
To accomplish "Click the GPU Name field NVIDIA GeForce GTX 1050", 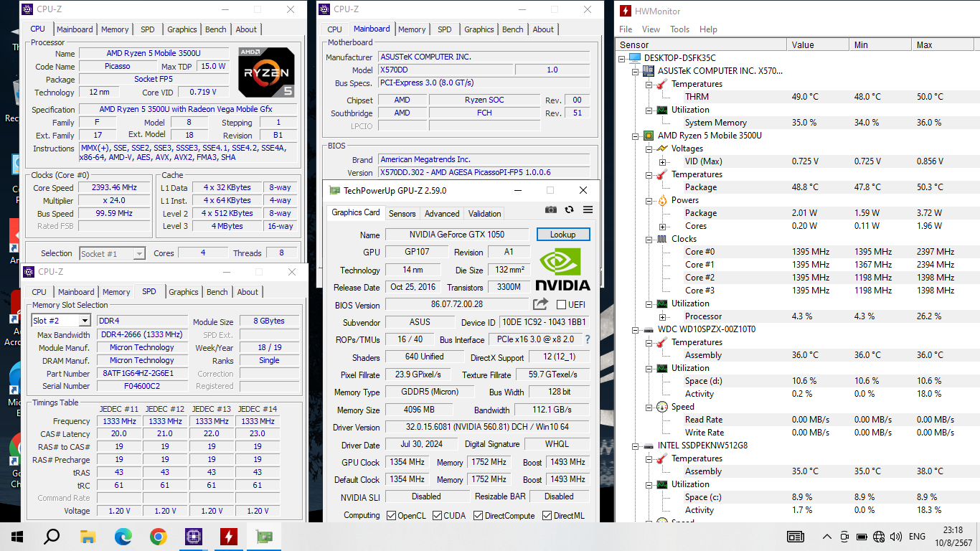I will tap(457, 235).
